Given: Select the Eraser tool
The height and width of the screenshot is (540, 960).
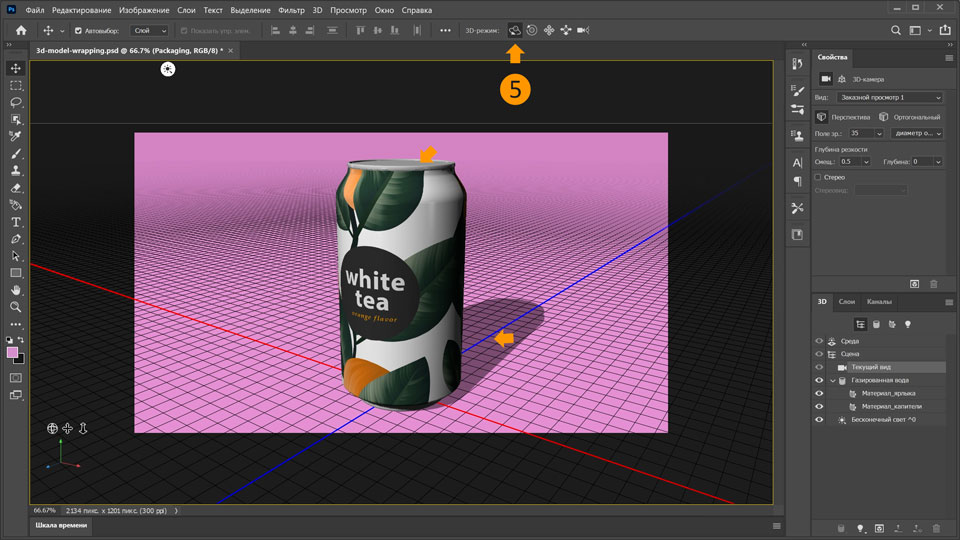Looking at the screenshot, I should click(x=16, y=188).
